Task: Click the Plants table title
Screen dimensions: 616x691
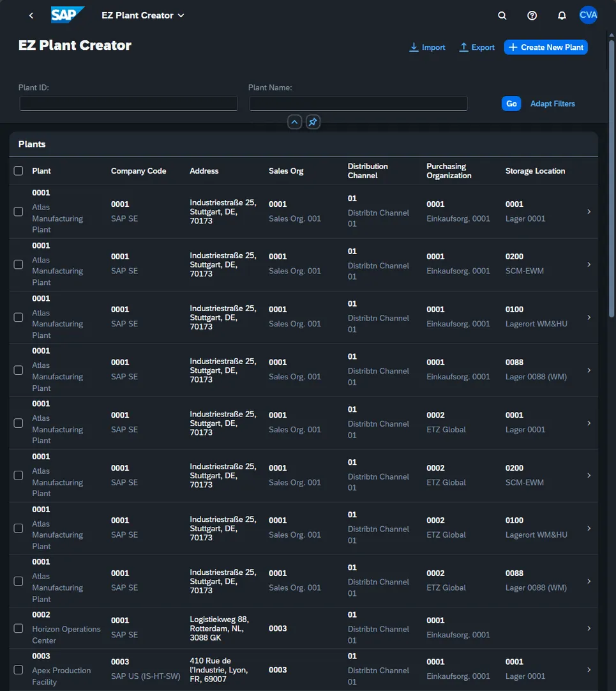Action: tap(32, 144)
